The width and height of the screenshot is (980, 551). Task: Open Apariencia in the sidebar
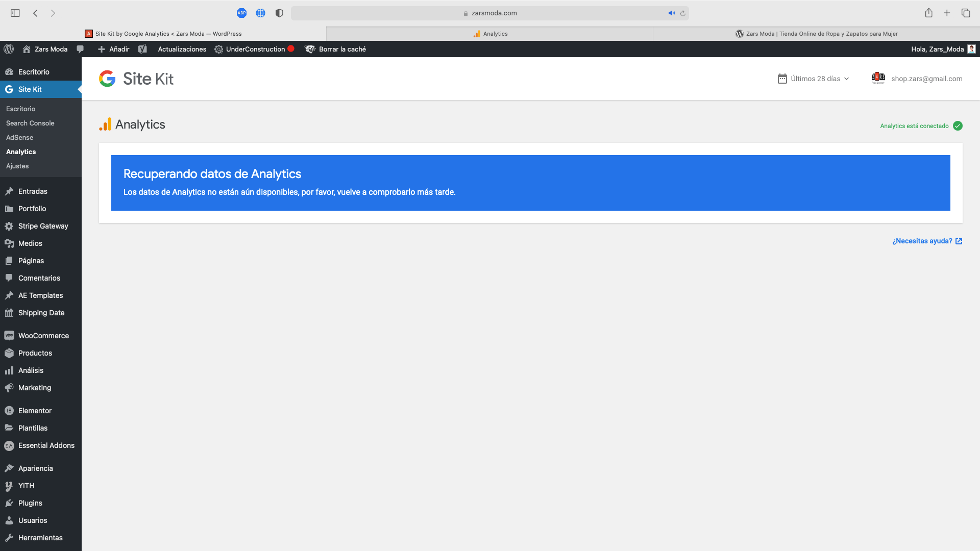[x=41, y=468]
